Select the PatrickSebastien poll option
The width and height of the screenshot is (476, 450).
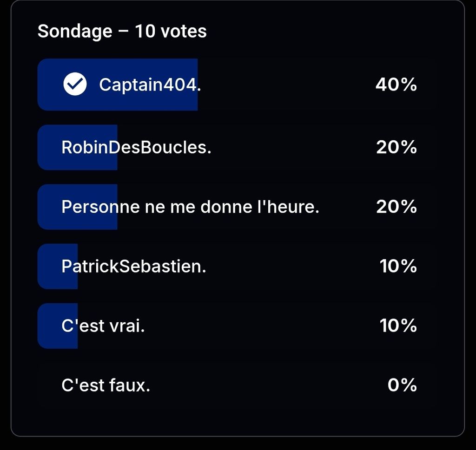(133, 267)
